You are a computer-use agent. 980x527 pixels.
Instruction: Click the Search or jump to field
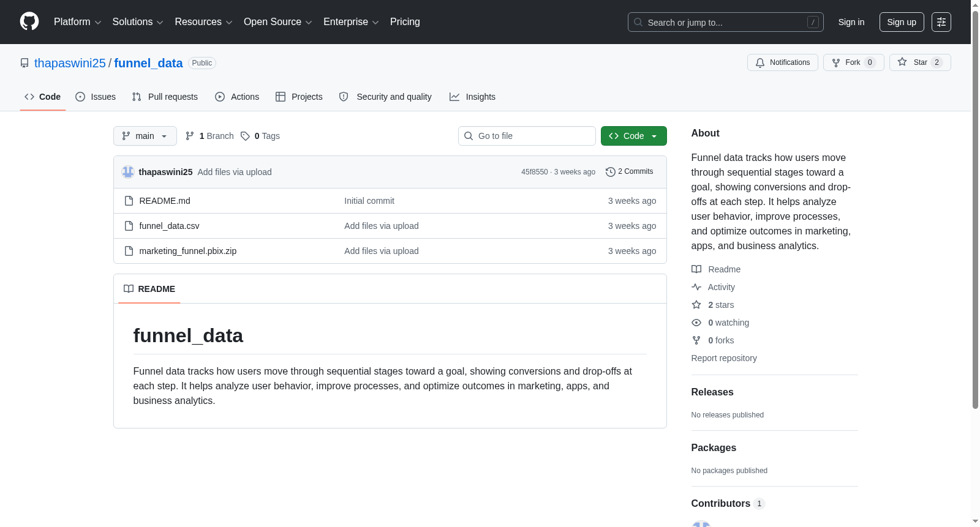[x=726, y=22]
